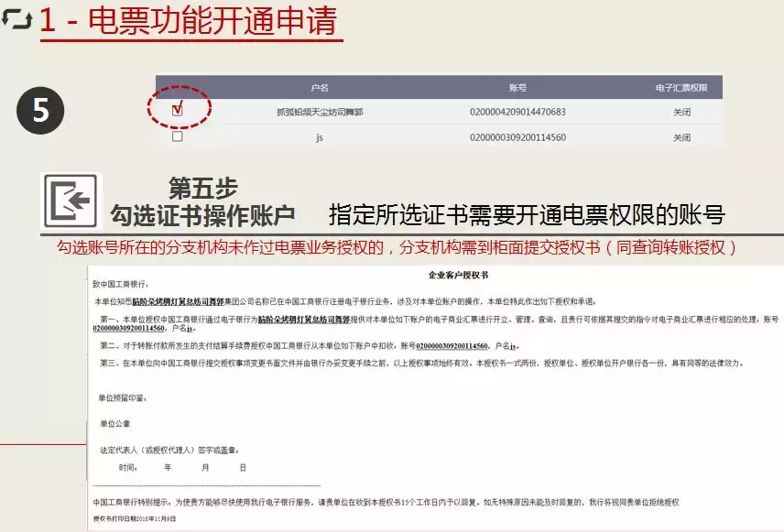Click the 单位公章 label
The image size is (784, 532).
tap(115, 424)
